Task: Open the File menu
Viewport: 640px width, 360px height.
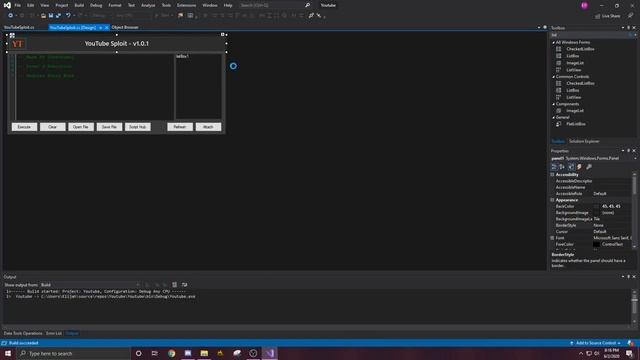Action: pyautogui.click(x=18, y=5)
